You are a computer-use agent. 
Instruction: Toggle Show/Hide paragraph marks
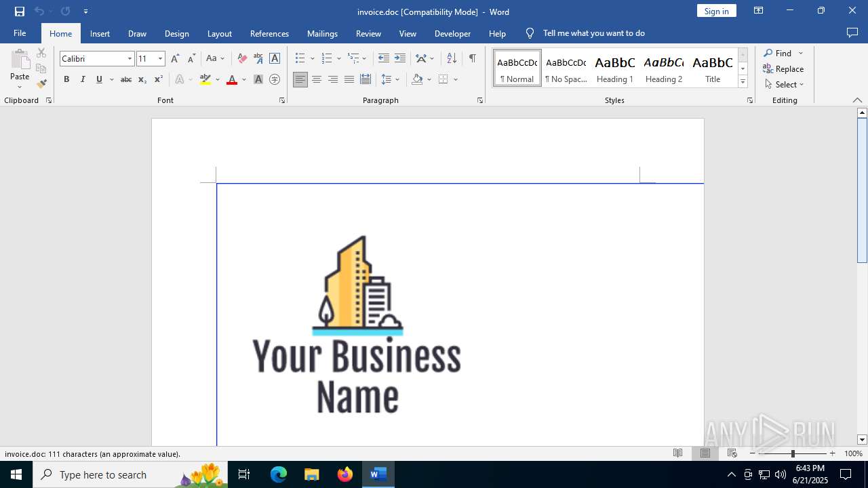tap(472, 58)
